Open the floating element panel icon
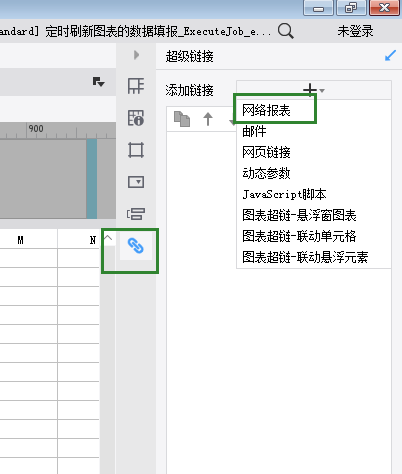 [136, 150]
